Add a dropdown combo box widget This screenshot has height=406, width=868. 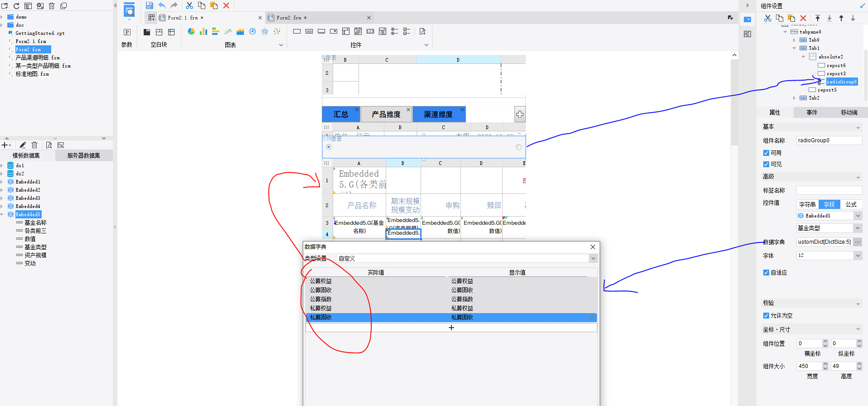(x=334, y=31)
